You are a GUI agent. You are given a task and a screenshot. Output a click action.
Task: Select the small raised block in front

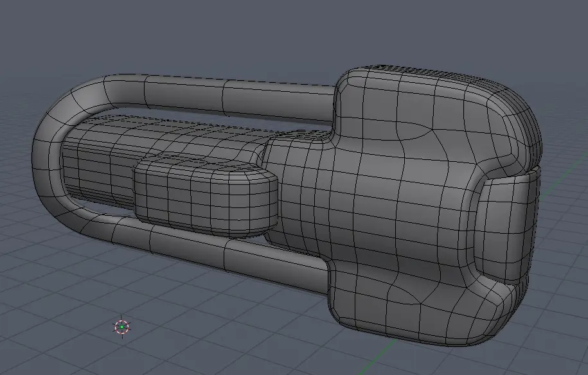point(206,199)
